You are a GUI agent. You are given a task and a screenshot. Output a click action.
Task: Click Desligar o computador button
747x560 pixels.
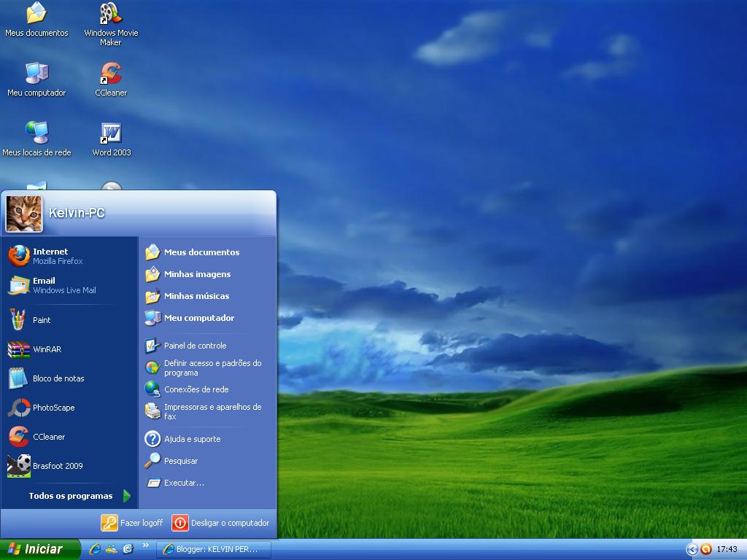tap(221, 523)
